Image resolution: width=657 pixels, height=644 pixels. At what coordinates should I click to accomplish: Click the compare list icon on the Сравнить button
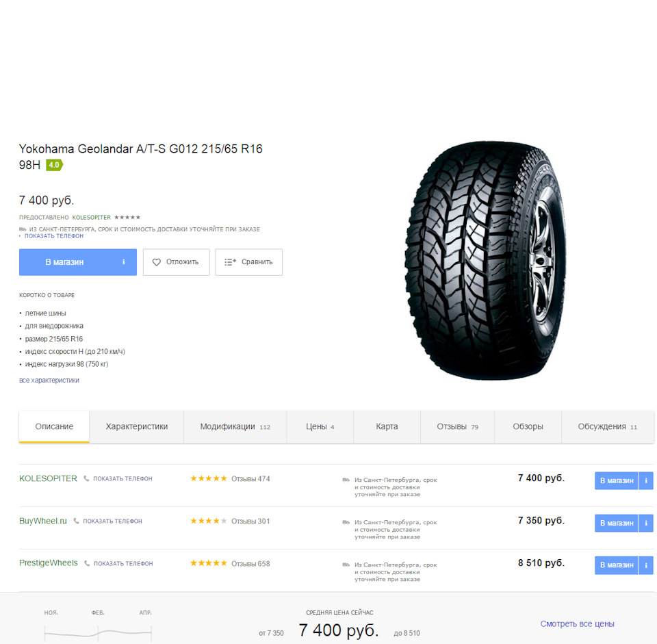click(230, 262)
